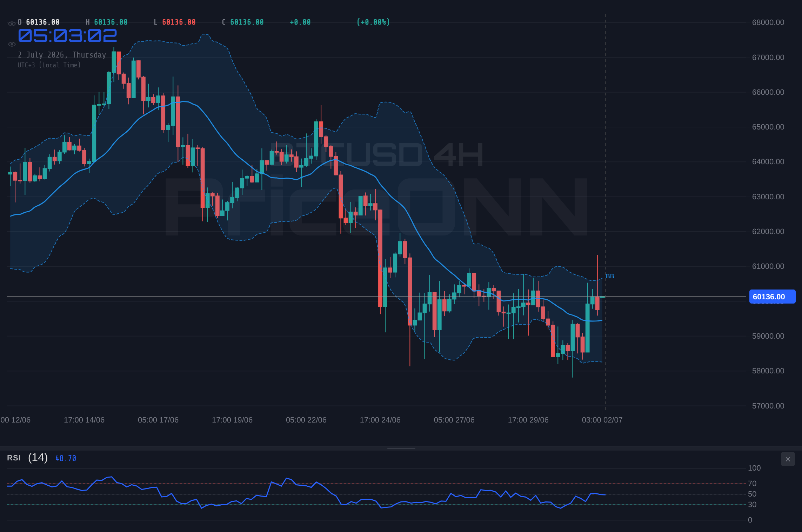
Task: Click the 64000.00 price axis label
Action: [x=768, y=162]
